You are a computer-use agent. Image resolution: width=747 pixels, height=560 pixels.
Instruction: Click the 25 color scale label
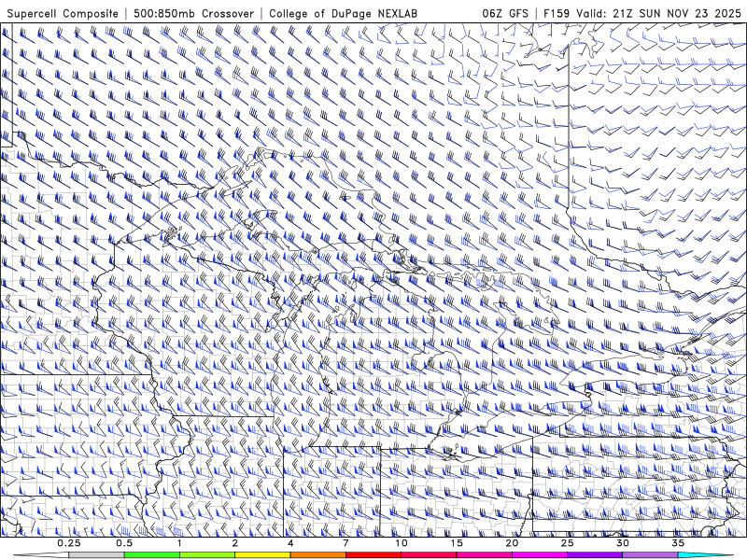(x=568, y=543)
